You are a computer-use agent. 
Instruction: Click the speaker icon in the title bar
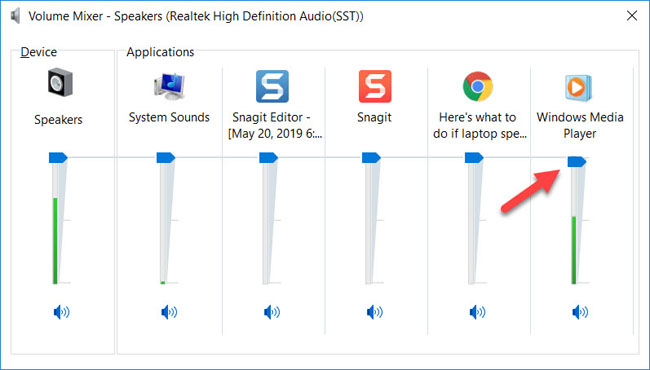[16, 17]
